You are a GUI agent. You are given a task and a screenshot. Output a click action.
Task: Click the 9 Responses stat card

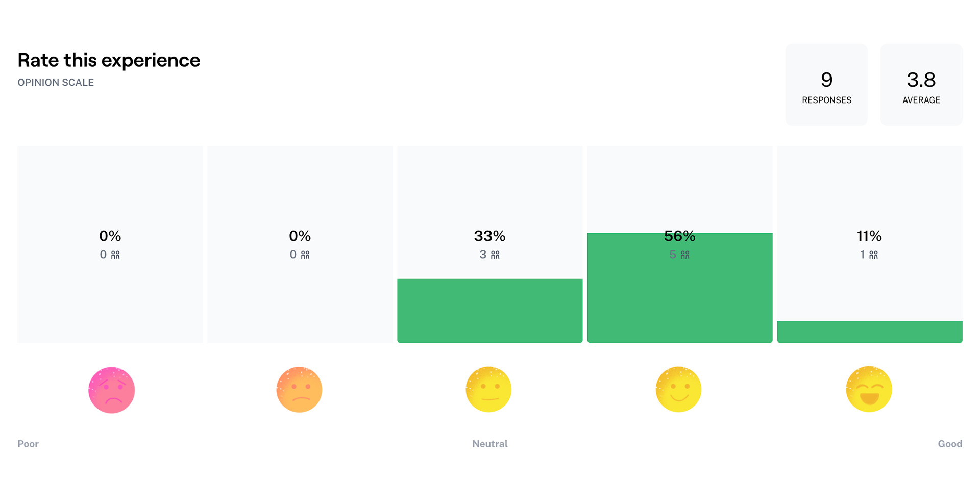coord(826,85)
